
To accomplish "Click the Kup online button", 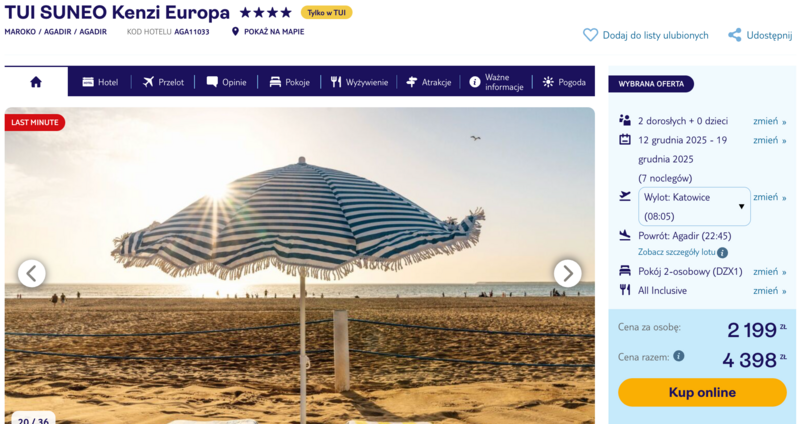I will coord(702,392).
